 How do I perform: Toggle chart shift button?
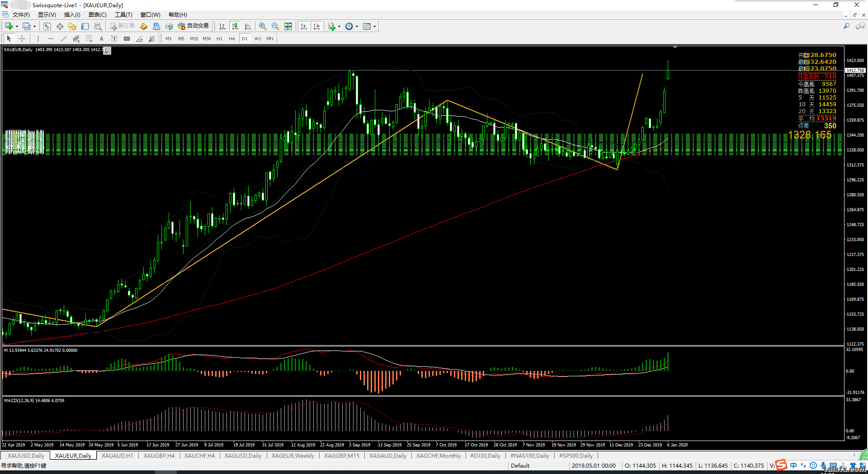pyautogui.click(x=316, y=26)
